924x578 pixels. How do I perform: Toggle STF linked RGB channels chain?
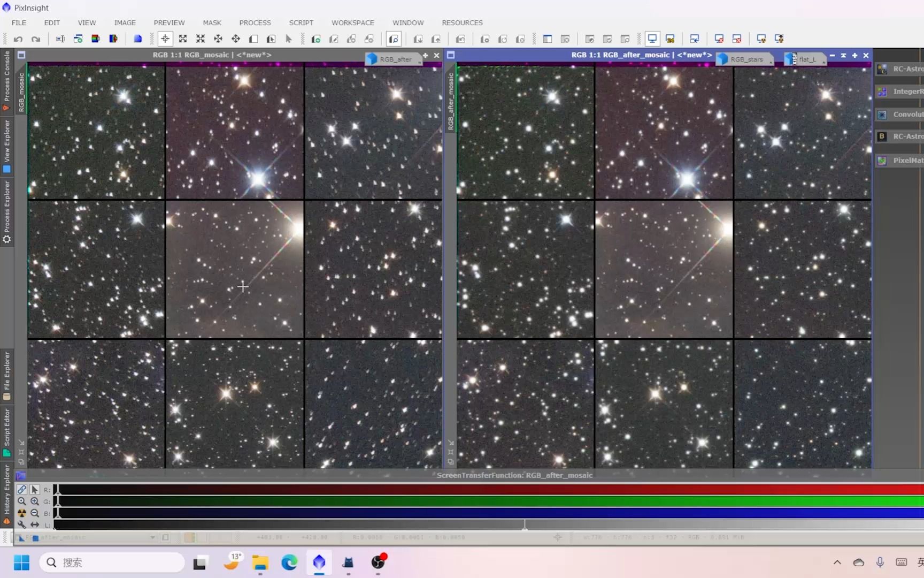pos(22,490)
